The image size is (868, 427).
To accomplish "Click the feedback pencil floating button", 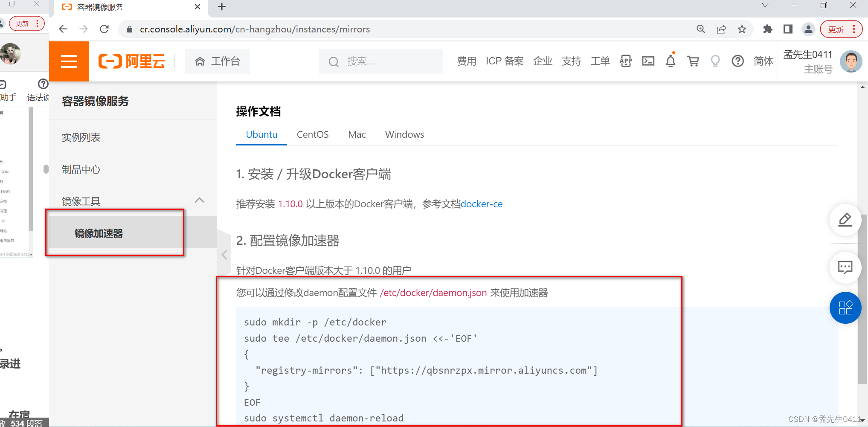I will [x=845, y=220].
